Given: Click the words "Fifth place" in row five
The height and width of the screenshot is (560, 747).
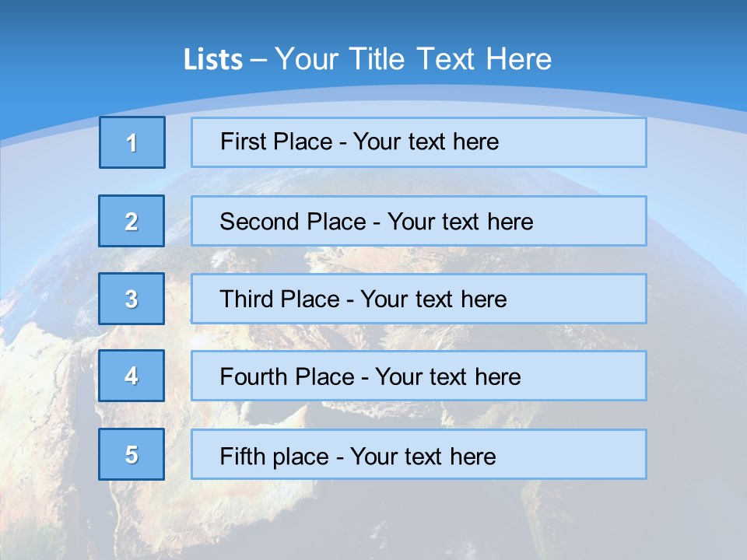Looking at the screenshot, I should pyautogui.click(x=274, y=456).
